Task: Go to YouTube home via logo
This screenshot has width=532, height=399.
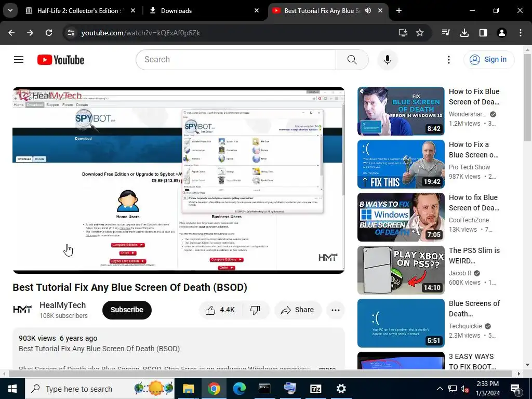Action: [61, 60]
